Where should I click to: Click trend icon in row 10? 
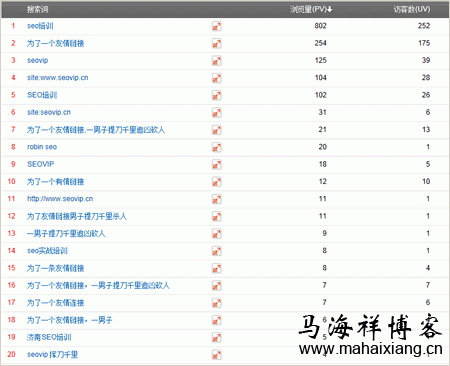click(x=217, y=182)
